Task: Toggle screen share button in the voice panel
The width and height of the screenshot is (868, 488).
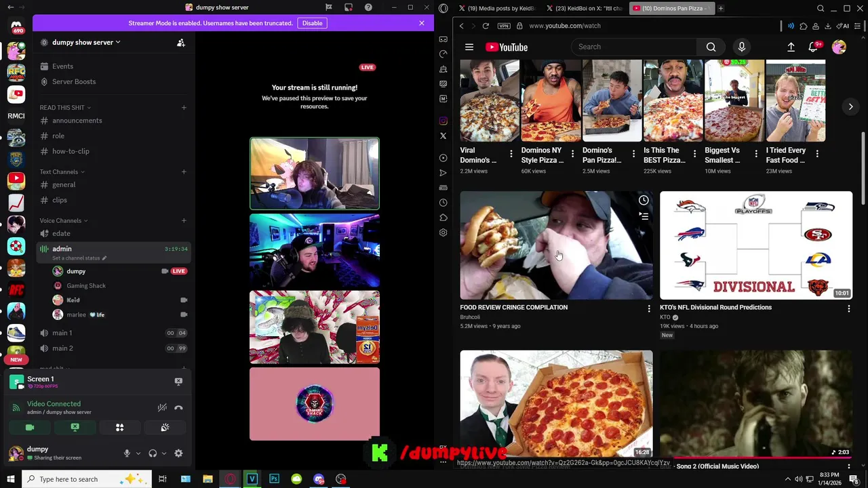Action: click(75, 428)
